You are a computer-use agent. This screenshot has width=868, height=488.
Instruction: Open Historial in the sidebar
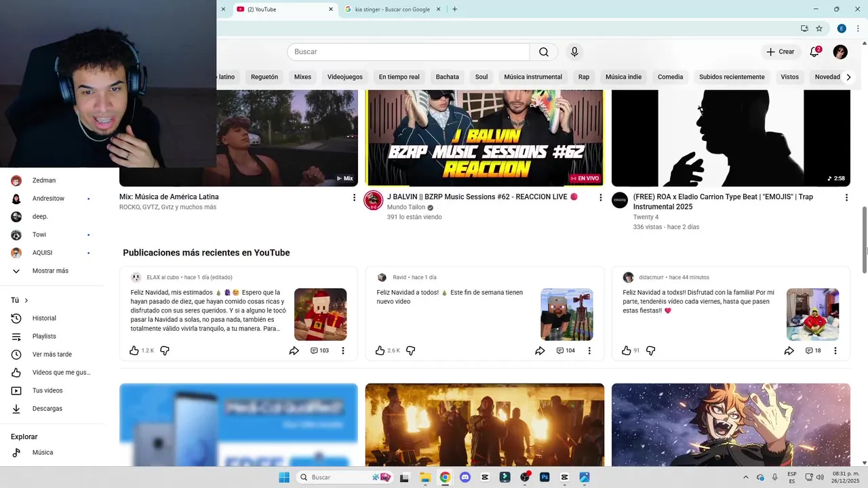[44, 318]
